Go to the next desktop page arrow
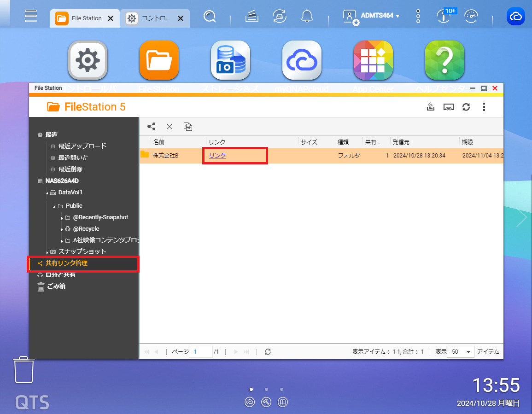This screenshot has width=532, height=414. (522, 217)
